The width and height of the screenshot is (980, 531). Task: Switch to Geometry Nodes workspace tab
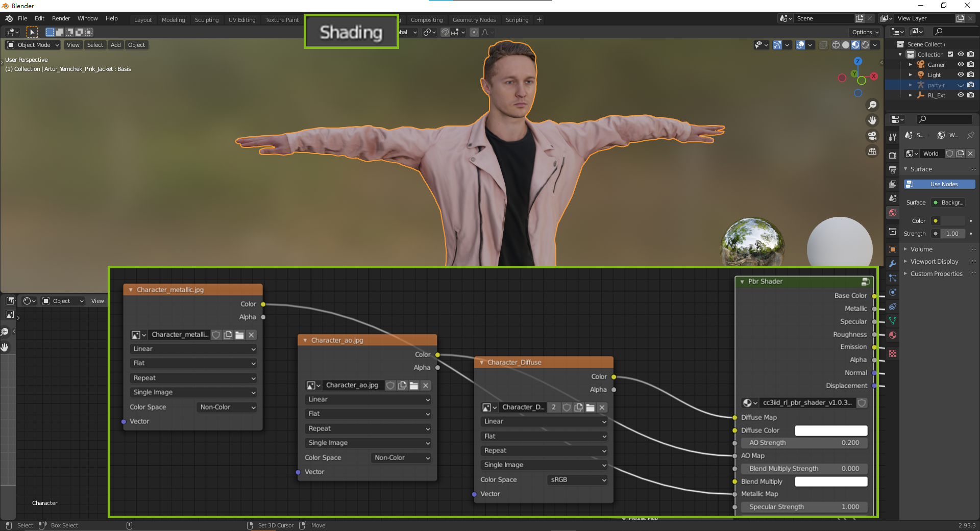click(x=474, y=20)
